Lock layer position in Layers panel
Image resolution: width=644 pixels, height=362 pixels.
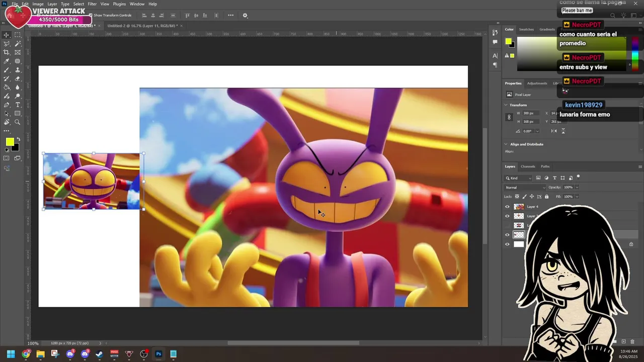point(532,197)
